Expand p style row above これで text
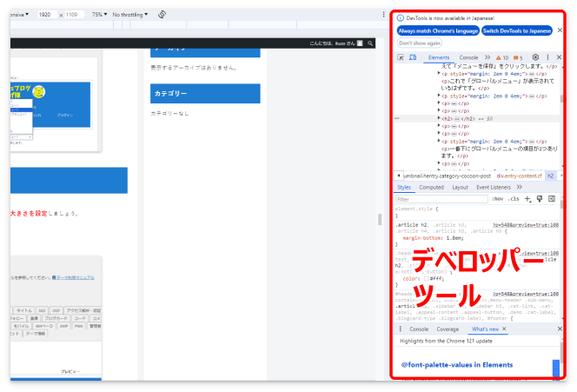The image size is (577, 392). tap(439, 73)
